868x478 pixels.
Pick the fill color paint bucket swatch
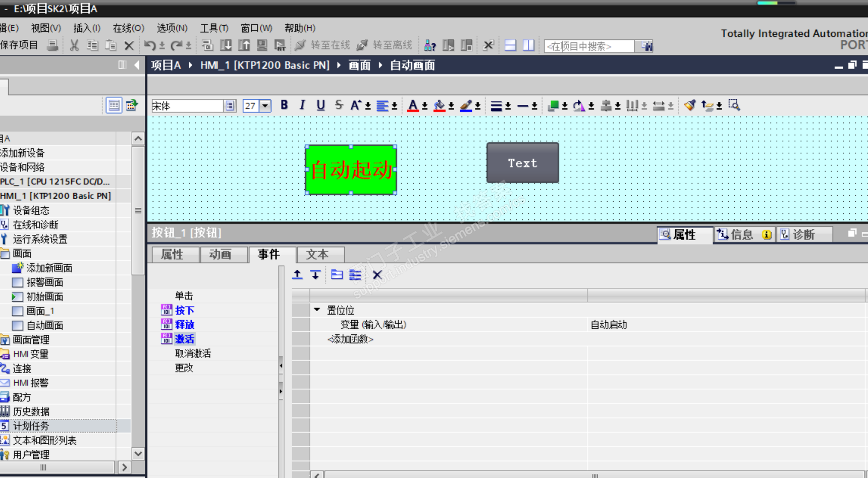point(440,106)
